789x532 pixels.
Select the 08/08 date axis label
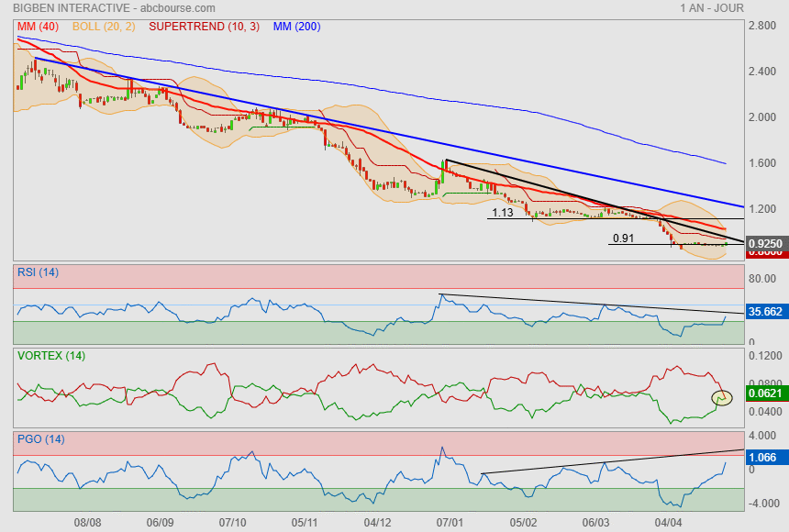pyautogui.click(x=87, y=522)
